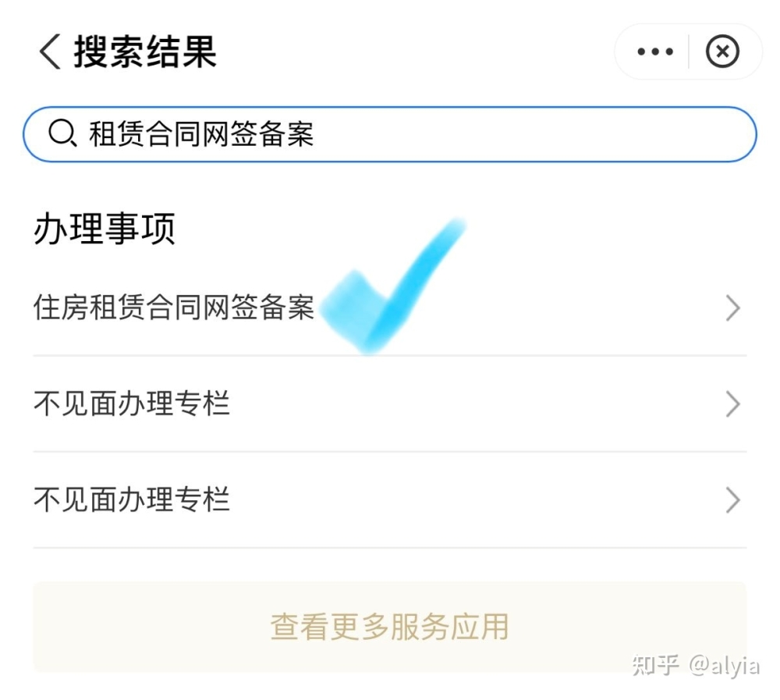The height and width of the screenshot is (700, 780).
Task: Click the 搜索结果 page title
Action: [145, 52]
